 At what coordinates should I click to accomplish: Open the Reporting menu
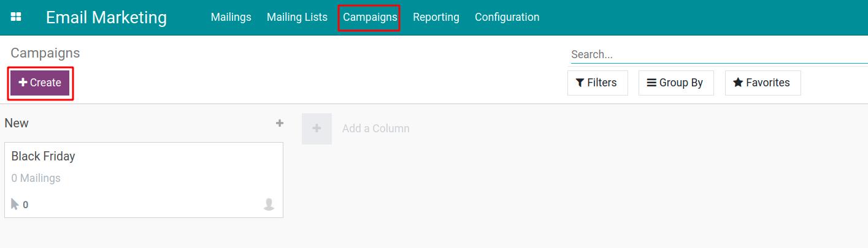436,17
